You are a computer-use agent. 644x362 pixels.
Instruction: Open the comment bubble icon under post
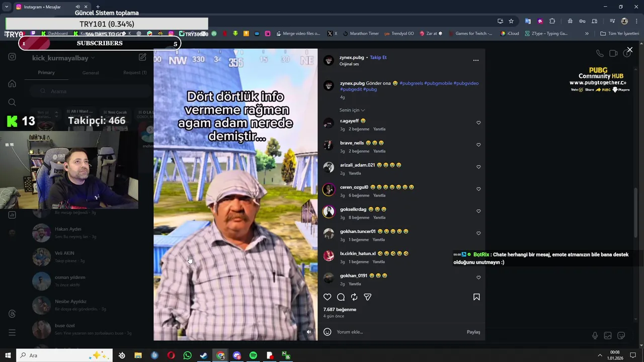click(x=341, y=297)
